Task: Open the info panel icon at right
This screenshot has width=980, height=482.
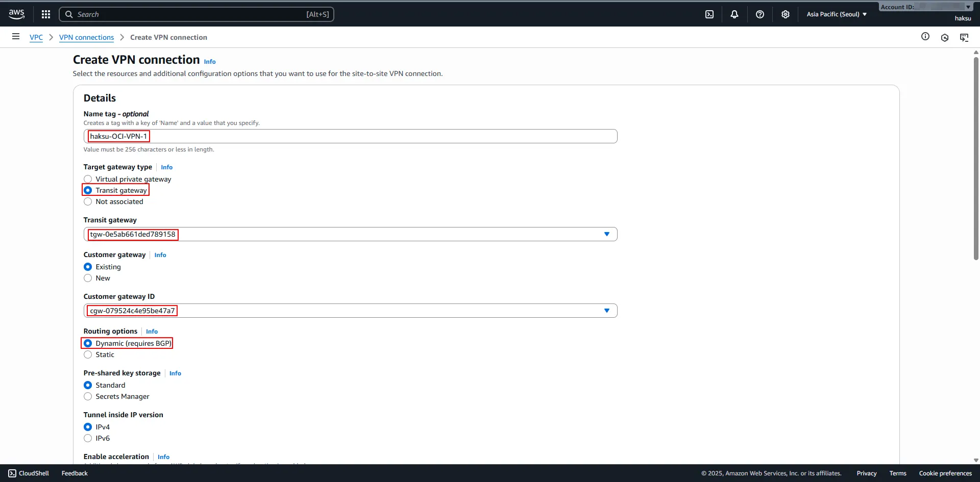Action: coord(925,37)
